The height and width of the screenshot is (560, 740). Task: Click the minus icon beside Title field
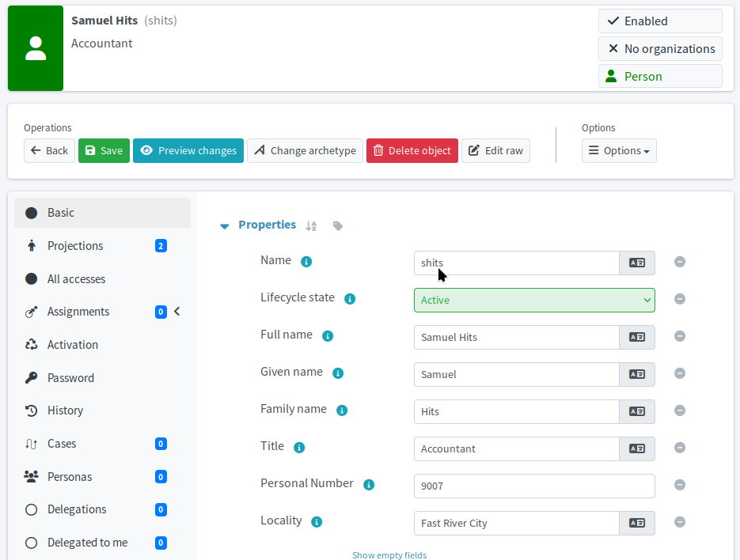[x=679, y=448]
